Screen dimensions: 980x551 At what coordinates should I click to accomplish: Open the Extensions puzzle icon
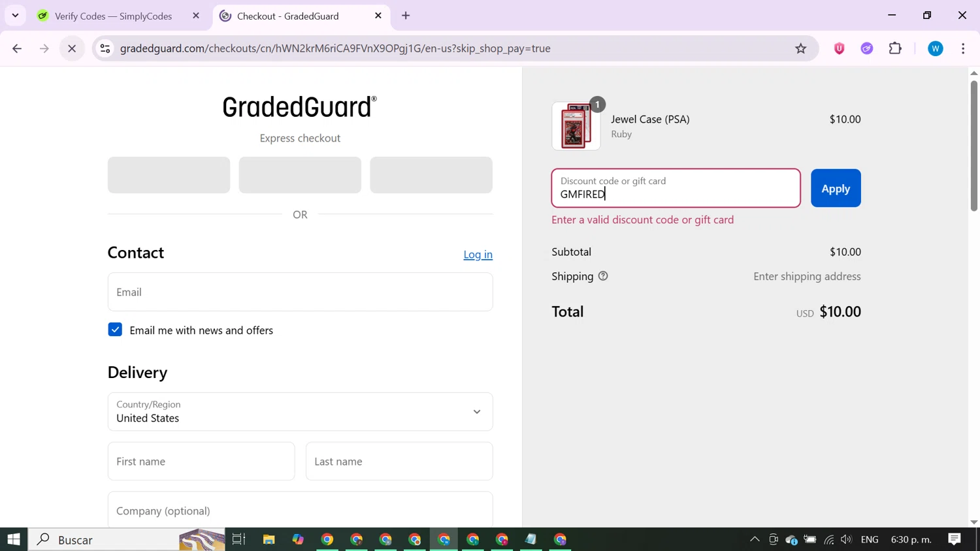895,48
